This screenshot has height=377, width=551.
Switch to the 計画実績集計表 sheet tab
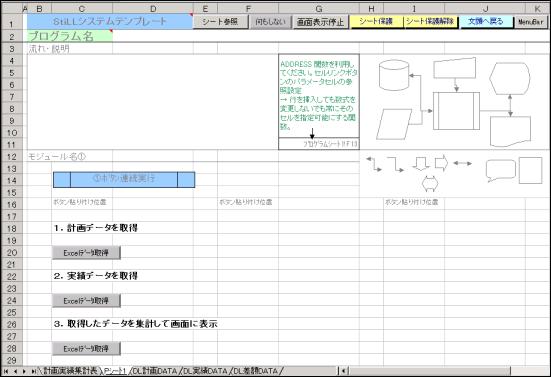(71, 371)
